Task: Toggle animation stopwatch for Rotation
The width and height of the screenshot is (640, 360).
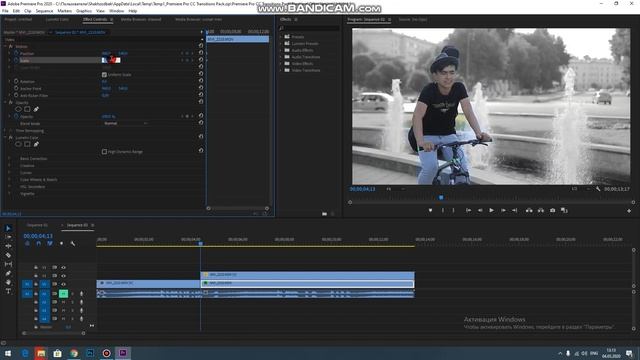Action: 16,82
